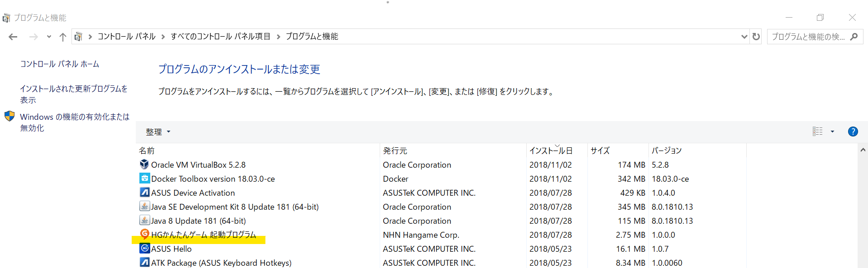
Task: Click the search magnifier icon
Action: (x=854, y=37)
